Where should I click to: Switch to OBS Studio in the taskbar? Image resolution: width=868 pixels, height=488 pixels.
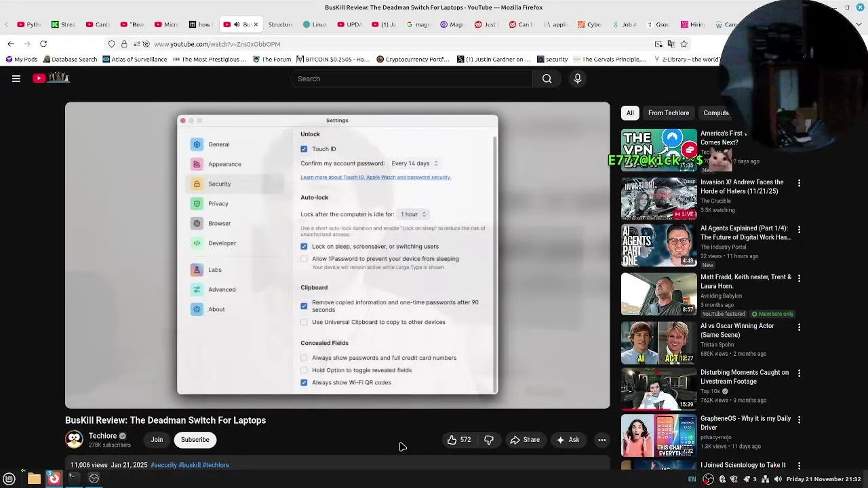pyautogui.click(x=94, y=479)
